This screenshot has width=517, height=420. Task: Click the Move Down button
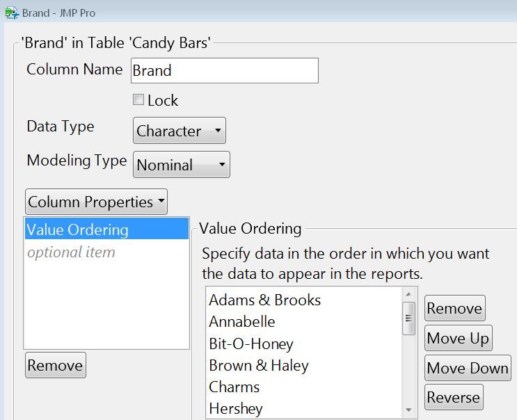[x=468, y=368]
